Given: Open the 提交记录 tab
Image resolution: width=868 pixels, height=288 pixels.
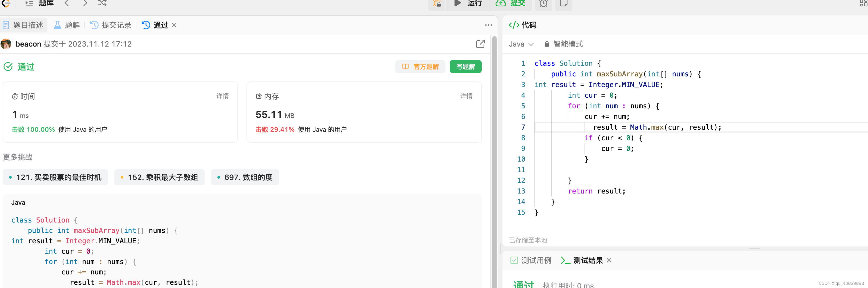Looking at the screenshot, I should (111, 25).
